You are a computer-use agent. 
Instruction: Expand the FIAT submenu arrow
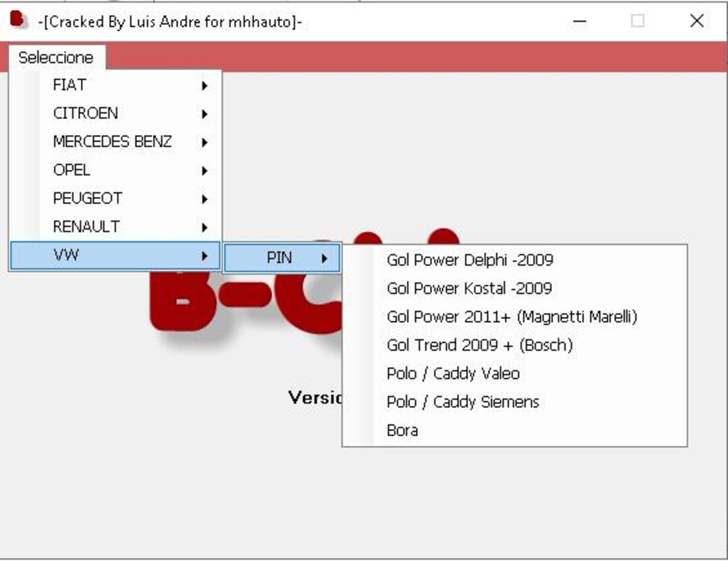coord(204,86)
